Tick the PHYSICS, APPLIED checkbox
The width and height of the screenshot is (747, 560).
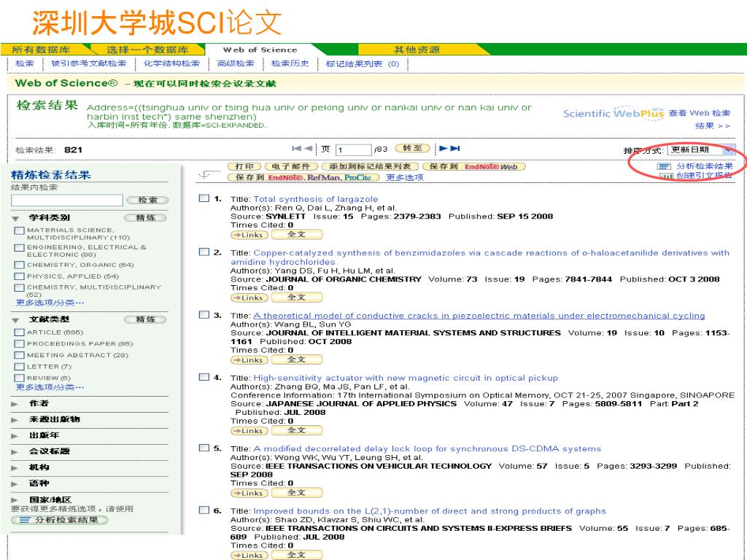point(19,276)
